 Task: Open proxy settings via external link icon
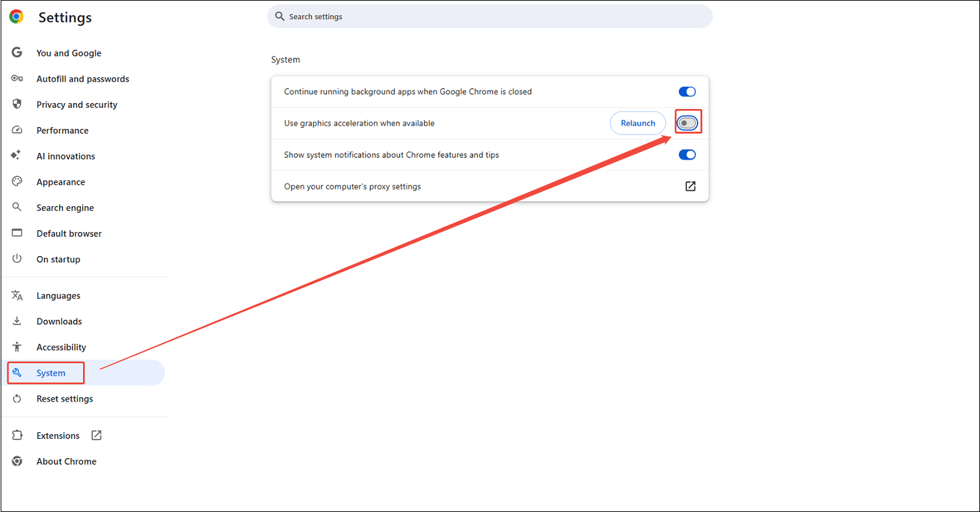click(x=690, y=186)
